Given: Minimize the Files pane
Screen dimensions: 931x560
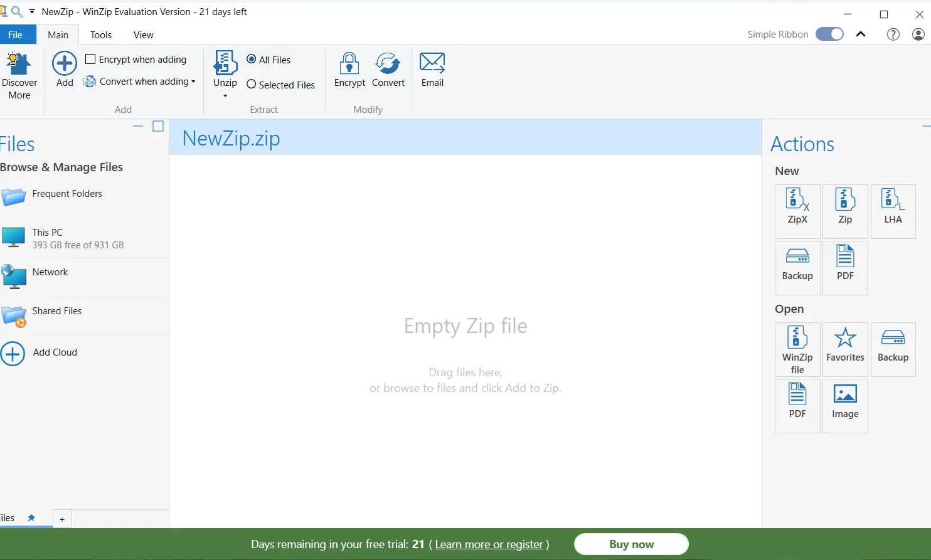Looking at the screenshot, I should click(139, 126).
